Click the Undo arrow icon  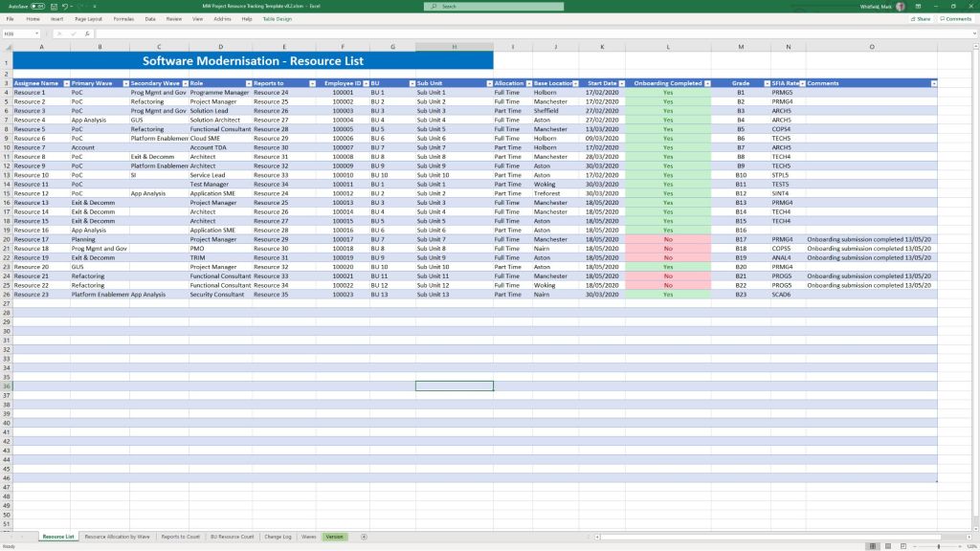65,6
